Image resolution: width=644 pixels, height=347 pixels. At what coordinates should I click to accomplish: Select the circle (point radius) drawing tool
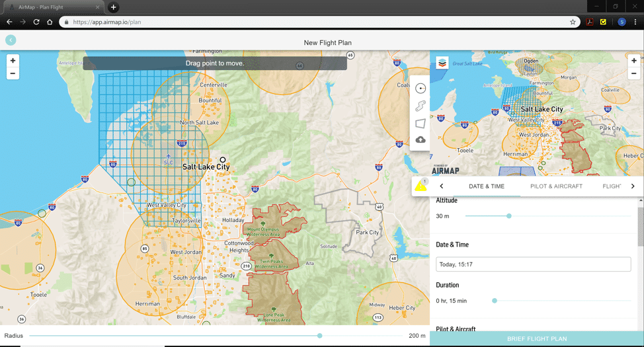(x=421, y=89)
